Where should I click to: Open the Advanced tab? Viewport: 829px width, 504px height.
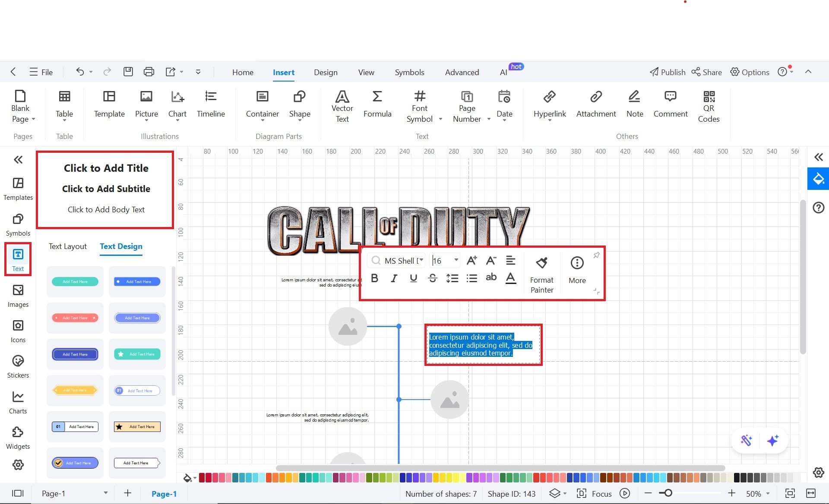tap(462, 72)
